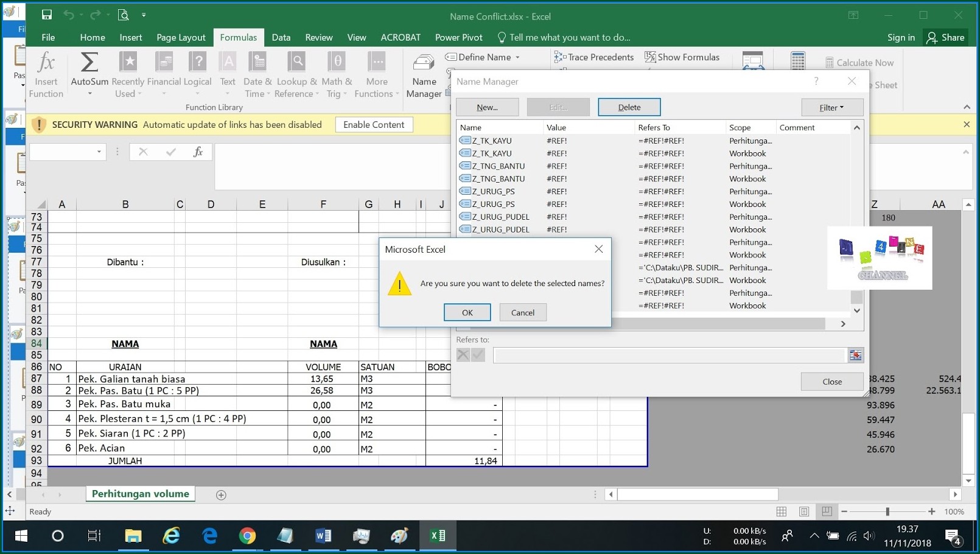This screenshot has height=554, width=980.
Task: Switch to Page Break Preview in the status bar
Action: tap(827, 511)
